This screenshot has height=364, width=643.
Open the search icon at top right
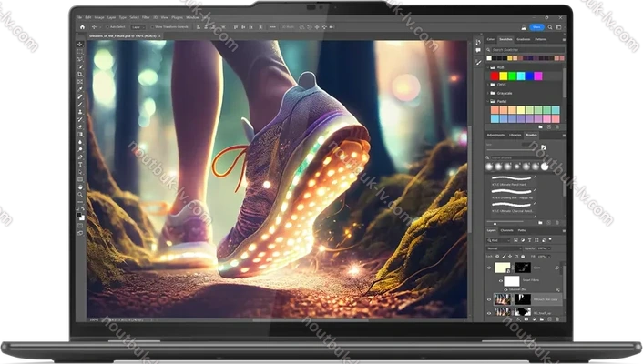[552, 27]
